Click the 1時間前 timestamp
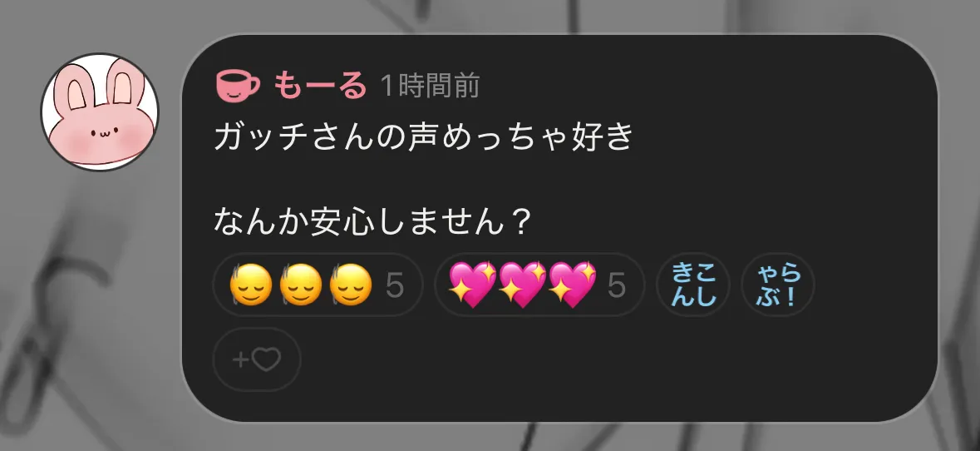This screenshot has height=451, width=980. click(430, 86)
